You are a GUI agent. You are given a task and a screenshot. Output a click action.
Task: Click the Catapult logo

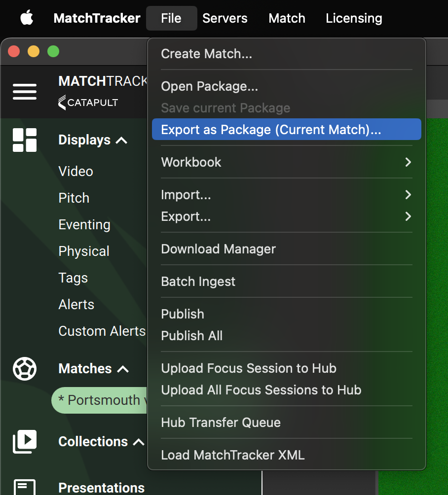(x=88, y=103)
